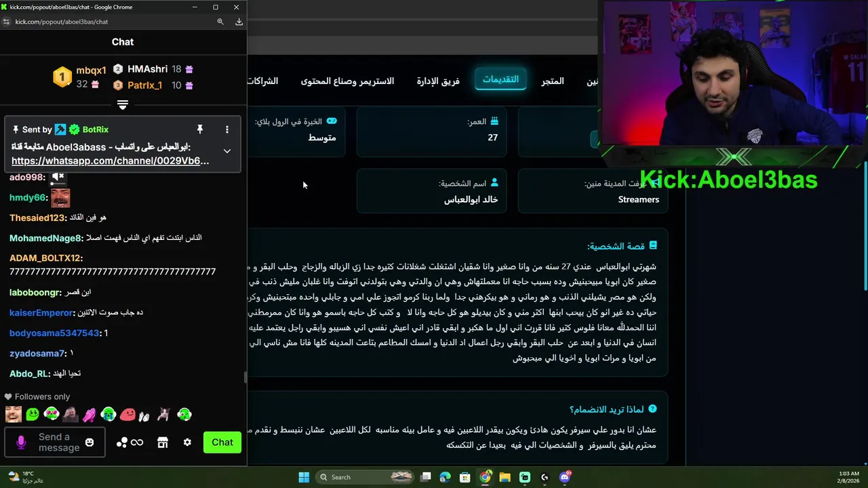This screenshot has width=868, height=488.
Task: Click the BotRix username in pinned message
Action: [x=96, y=129]
